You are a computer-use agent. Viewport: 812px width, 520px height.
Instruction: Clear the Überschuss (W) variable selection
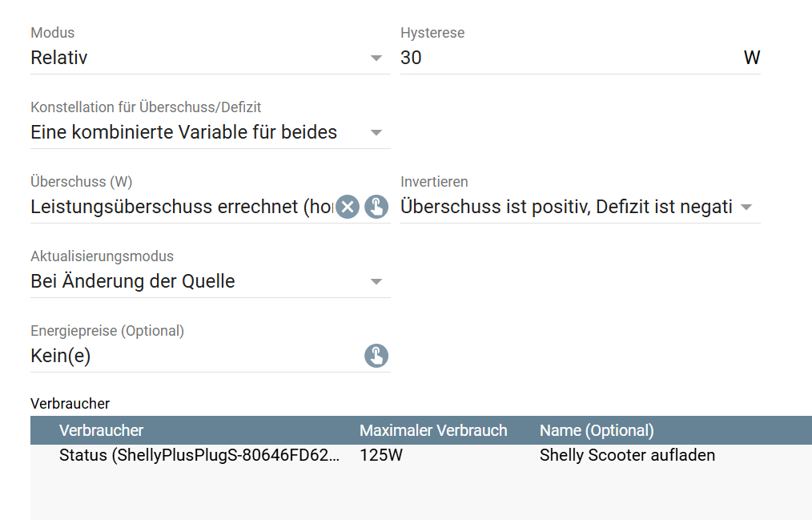click(x=347, y=207)
